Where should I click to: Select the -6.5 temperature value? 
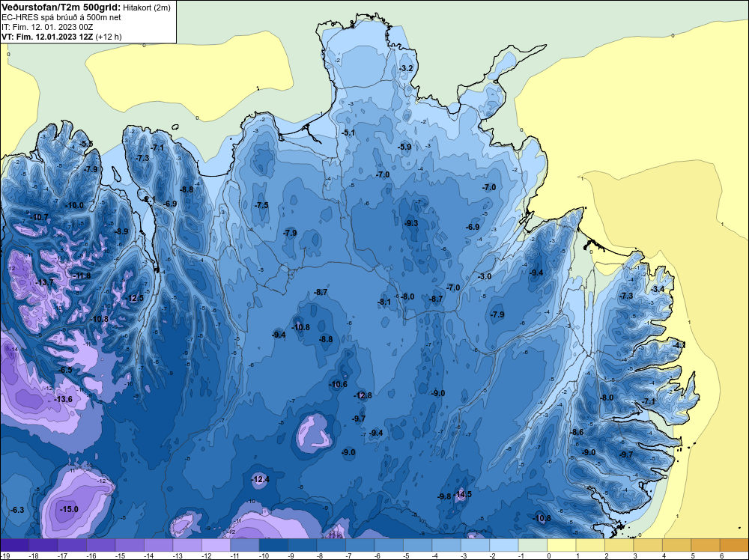coord(65,370)
